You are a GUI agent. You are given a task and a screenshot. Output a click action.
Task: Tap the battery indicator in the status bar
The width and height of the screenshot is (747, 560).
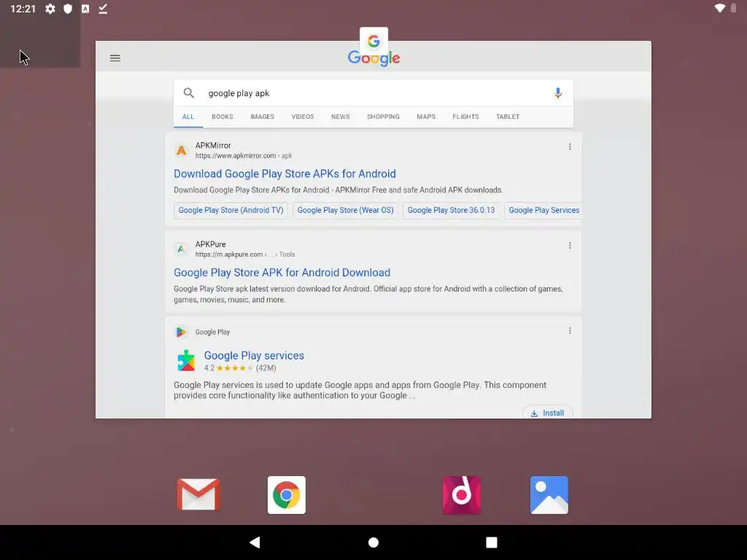click(x=734, y=8)
